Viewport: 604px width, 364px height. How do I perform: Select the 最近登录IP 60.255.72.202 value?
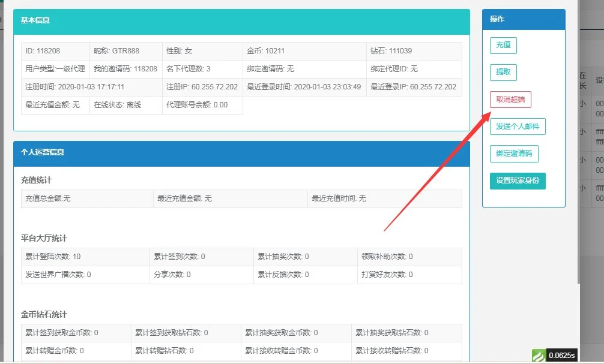[414, 86]
